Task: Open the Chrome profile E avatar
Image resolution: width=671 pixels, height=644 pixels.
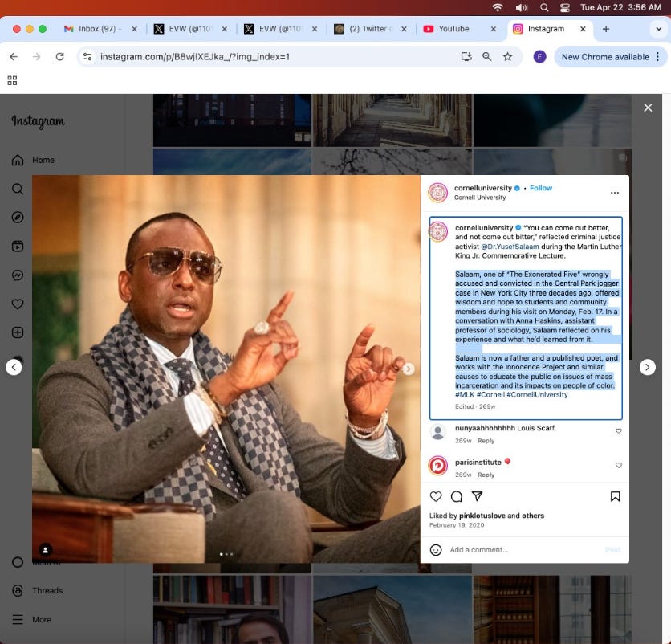Action: (x=539, y=57)
